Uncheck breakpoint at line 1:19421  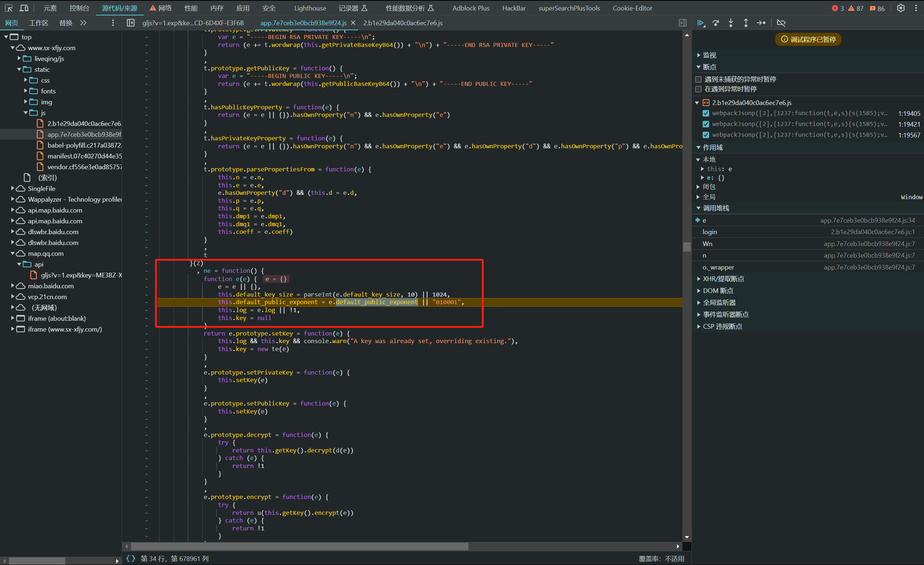706,124
